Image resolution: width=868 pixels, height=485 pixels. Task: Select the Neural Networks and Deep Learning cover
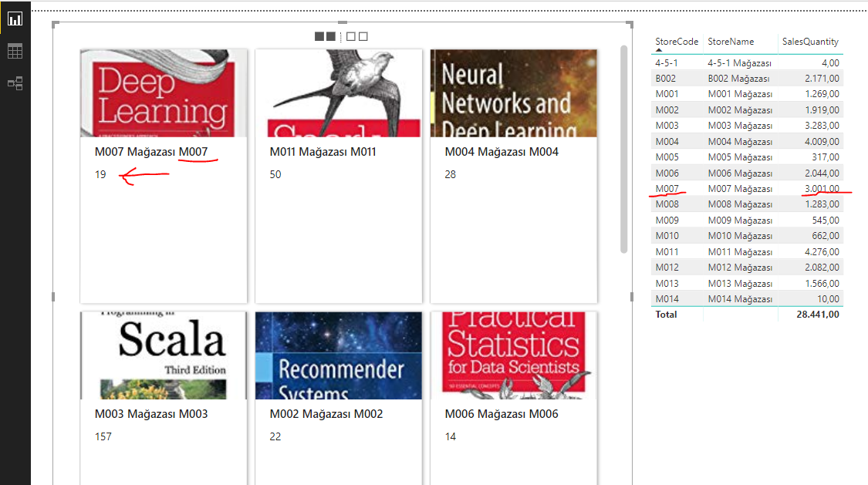514,93
